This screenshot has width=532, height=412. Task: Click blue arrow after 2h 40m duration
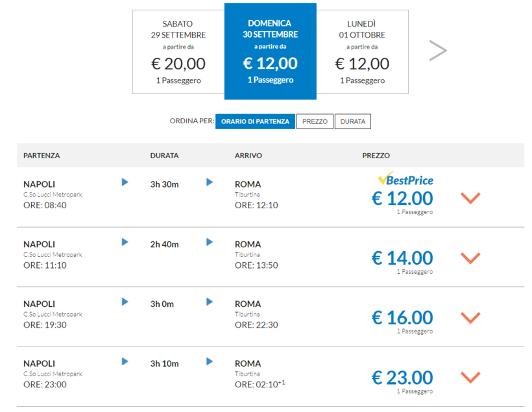210,242
